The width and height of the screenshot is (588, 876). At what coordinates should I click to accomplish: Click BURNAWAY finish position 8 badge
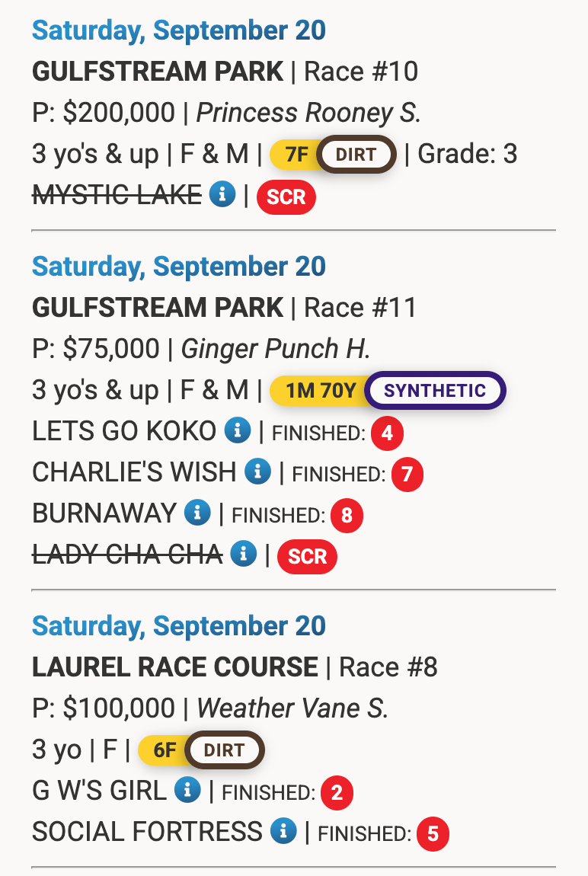click(x=347, y=516)
